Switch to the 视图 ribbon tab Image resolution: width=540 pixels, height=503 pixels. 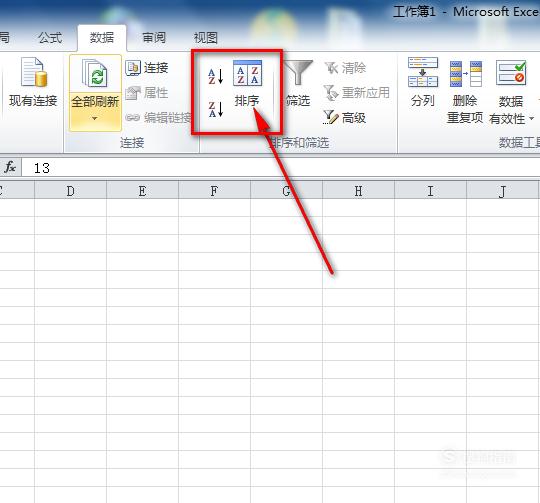(x=206, y=38)
